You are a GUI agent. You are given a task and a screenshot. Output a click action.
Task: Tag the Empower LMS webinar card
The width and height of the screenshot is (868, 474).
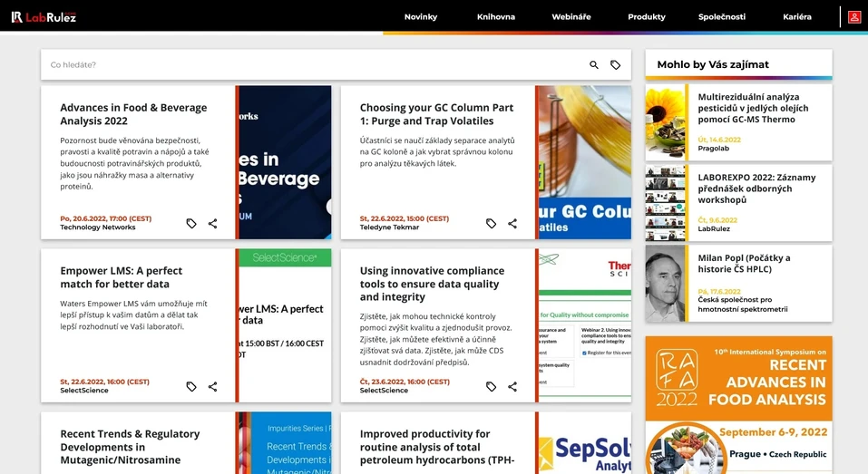coord(191,386)
